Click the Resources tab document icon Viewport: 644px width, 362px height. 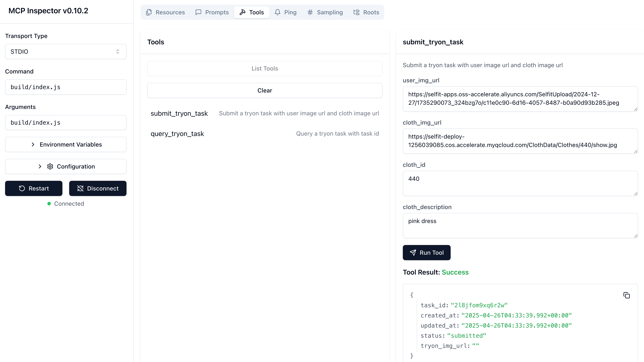coord(149,12)
